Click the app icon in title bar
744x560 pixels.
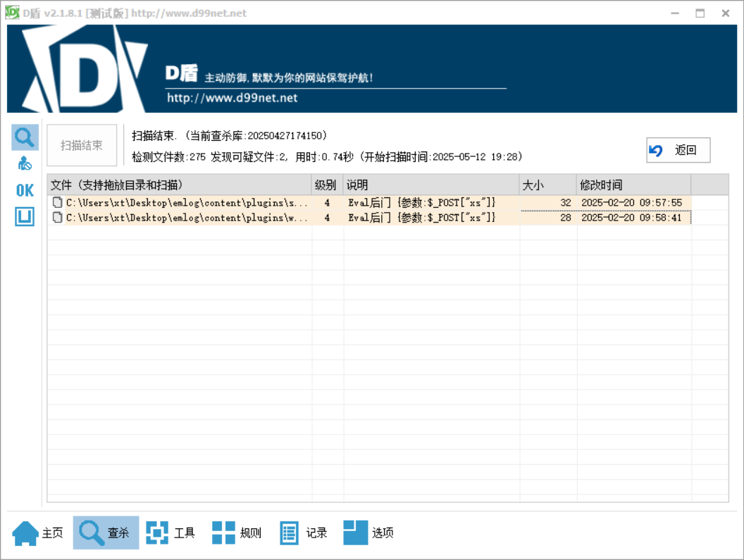[12, 13]
